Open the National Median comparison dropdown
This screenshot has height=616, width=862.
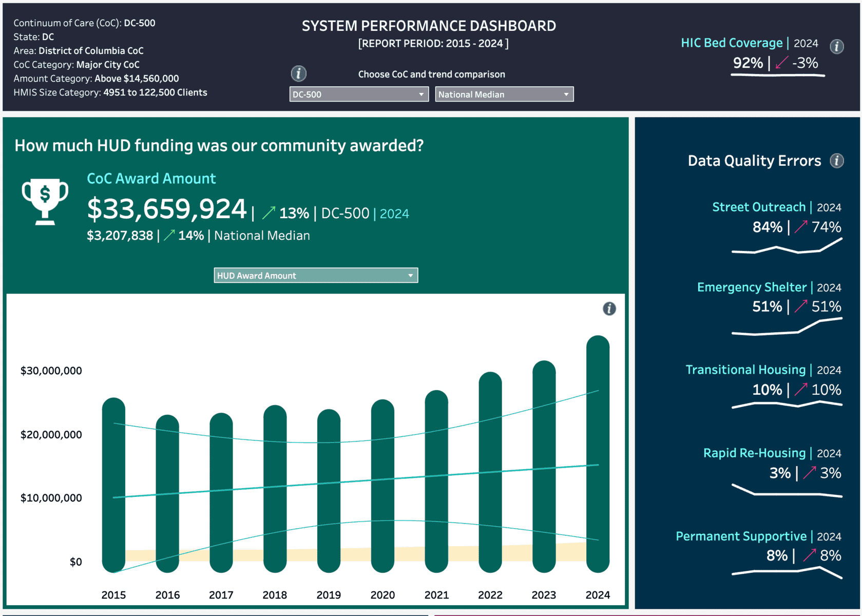504,94
